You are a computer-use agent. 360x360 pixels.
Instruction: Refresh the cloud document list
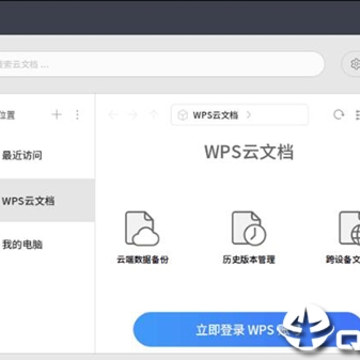click(339, 115)
